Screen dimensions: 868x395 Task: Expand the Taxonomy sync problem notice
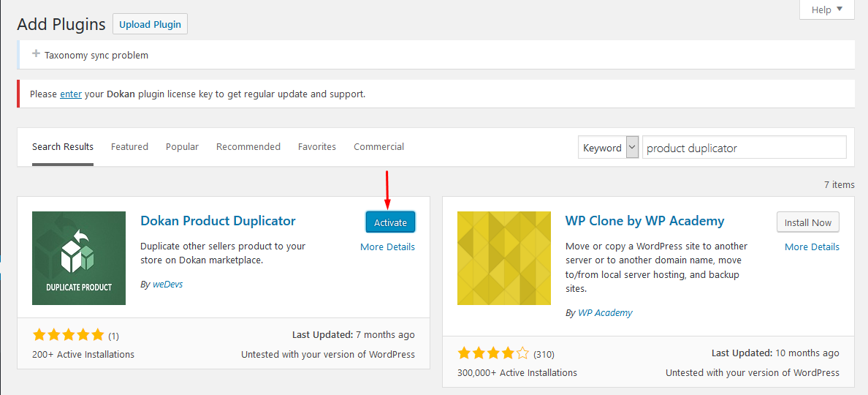coord(37,54)
